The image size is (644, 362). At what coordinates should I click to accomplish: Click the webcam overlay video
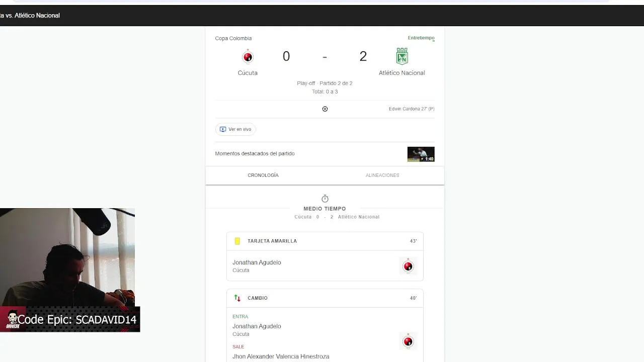click(67, 257)
